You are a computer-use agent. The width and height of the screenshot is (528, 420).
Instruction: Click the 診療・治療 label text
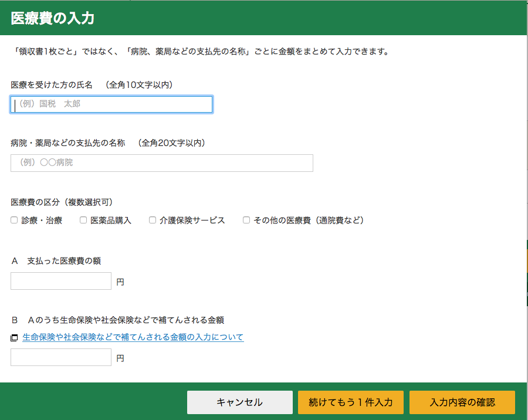pos(42,221)
